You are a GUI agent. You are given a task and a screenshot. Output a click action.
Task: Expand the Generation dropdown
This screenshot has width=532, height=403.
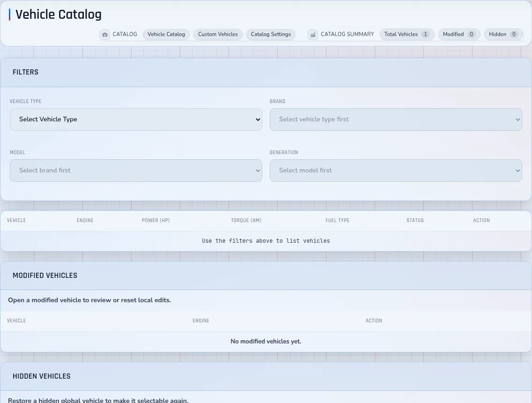[396, 171]
